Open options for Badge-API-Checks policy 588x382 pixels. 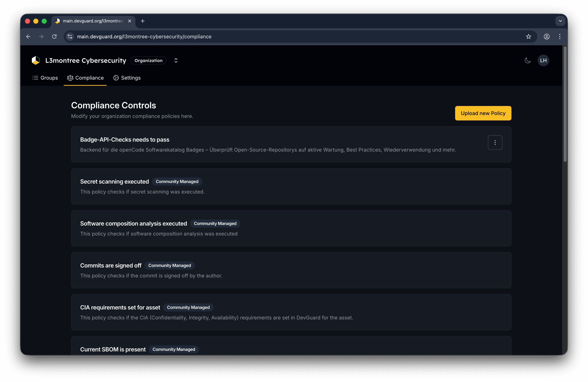495,142
